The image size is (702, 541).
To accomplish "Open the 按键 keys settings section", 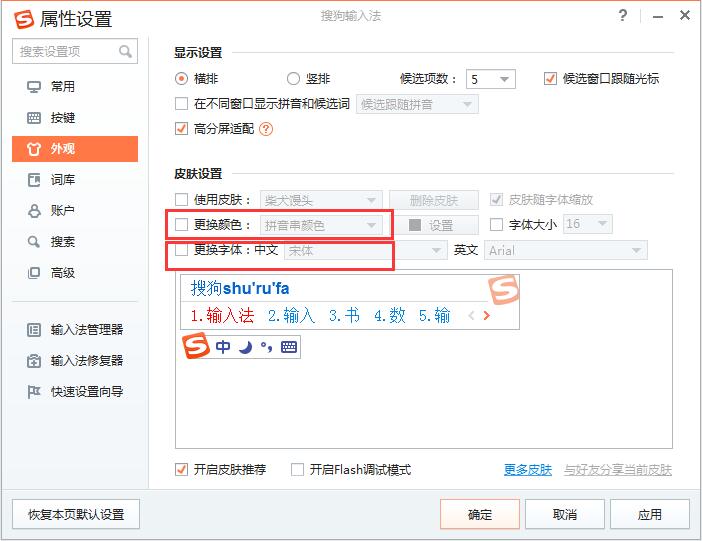I will (x=75, y=118).
